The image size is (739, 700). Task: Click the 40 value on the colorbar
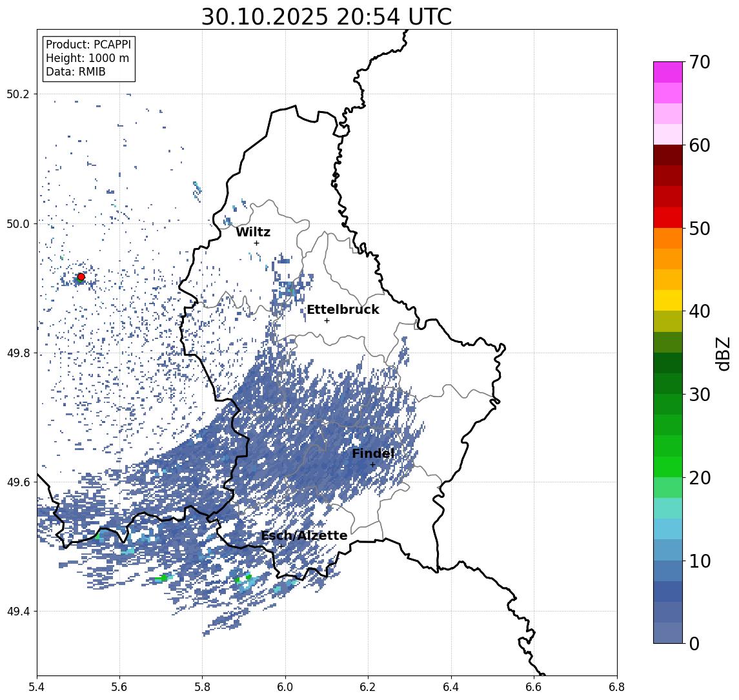pos(700,311)
